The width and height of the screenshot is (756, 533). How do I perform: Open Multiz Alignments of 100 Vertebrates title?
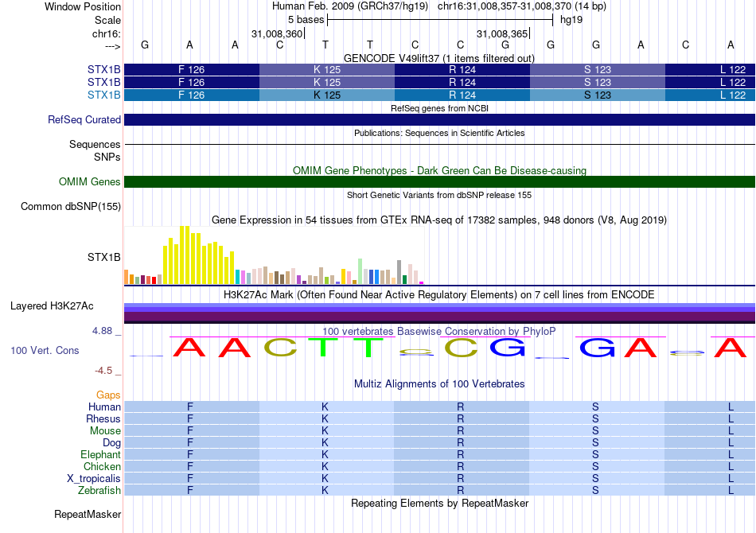[439, 384]
